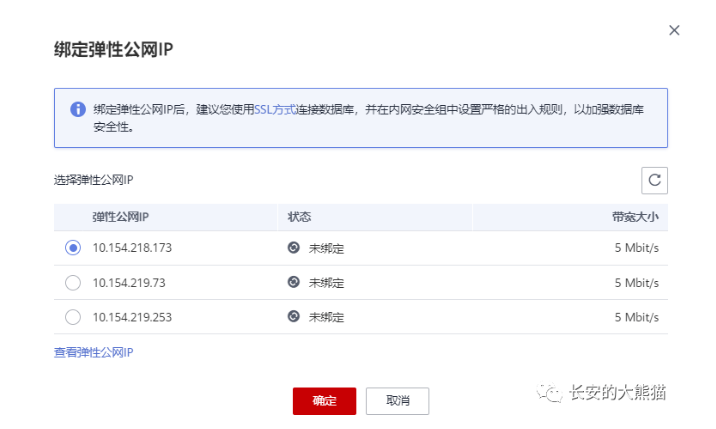Select the radio button for 10.154.219.73

[x=73, y=283]
